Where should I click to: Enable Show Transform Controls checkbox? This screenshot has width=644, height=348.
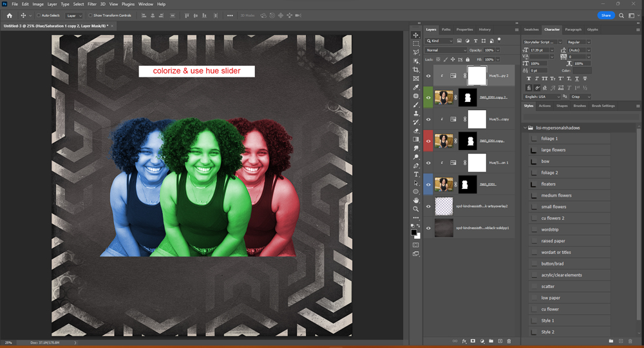click(90, 15)
